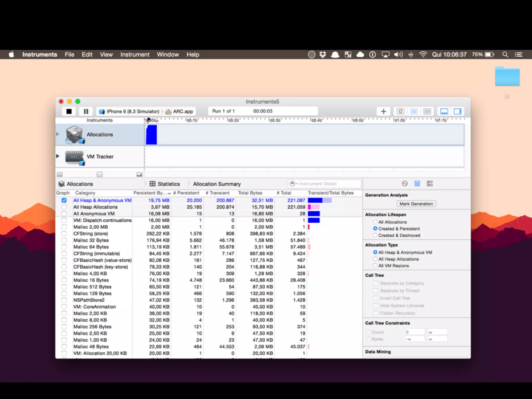Open the Window menu
This screenshot has height=399, width=532.
pyautogui.click(x=168, y=55)
